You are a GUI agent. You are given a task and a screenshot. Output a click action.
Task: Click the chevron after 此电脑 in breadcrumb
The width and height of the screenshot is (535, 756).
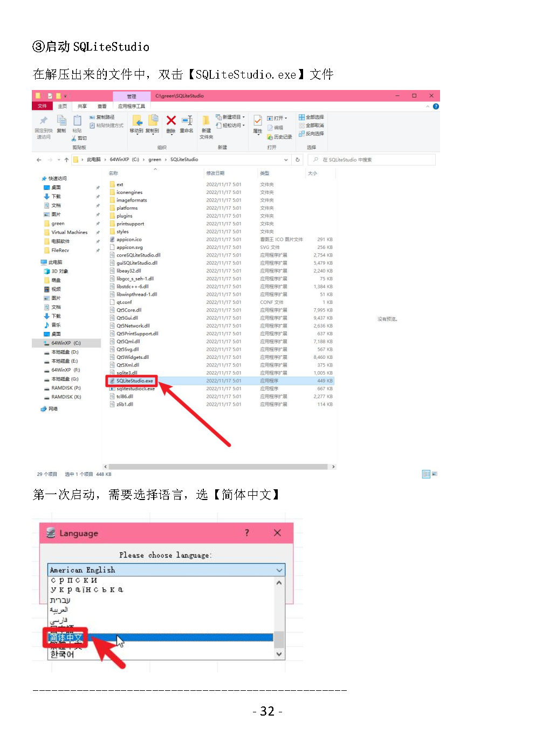click(105, 160)
